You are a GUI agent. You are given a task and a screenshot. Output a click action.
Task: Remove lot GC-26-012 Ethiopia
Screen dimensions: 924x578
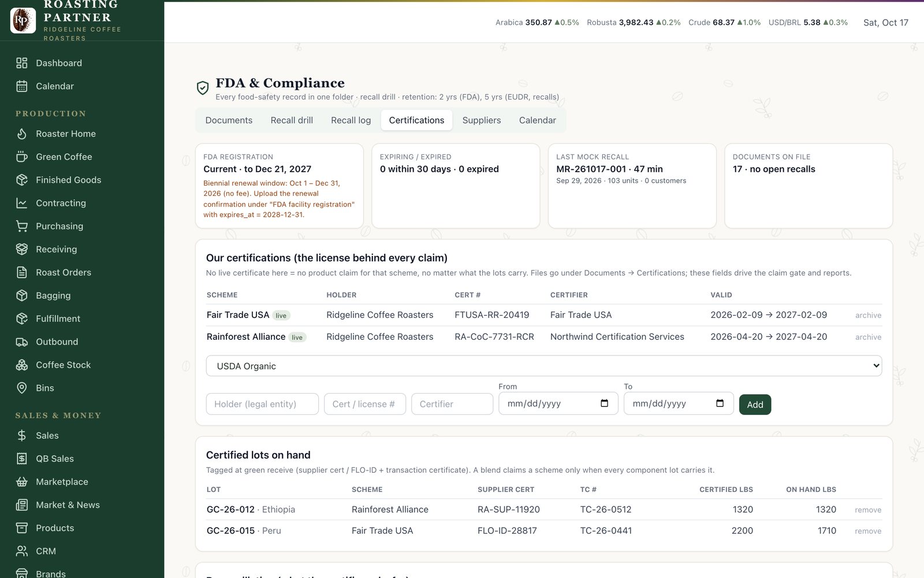point(868,510)
